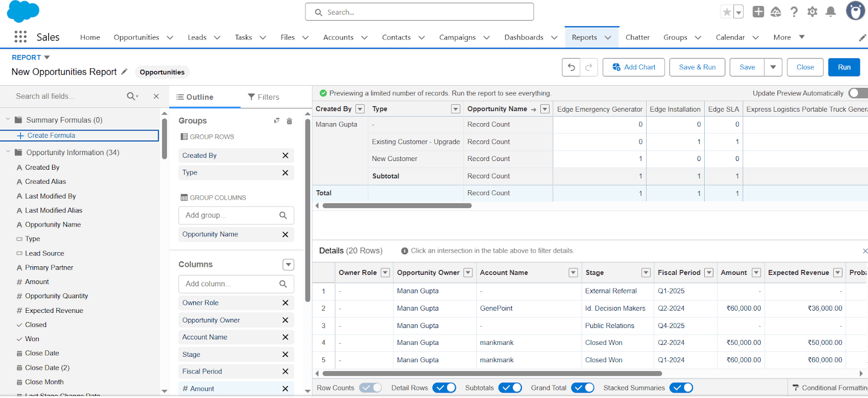Click the Create Formula link
The height and width of the screenshot is (398, 868).
tap(80, 136)
